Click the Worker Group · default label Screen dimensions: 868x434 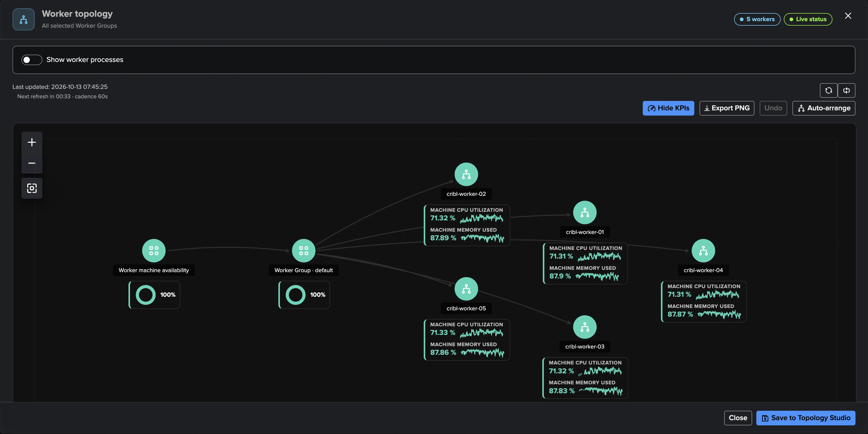304,270
